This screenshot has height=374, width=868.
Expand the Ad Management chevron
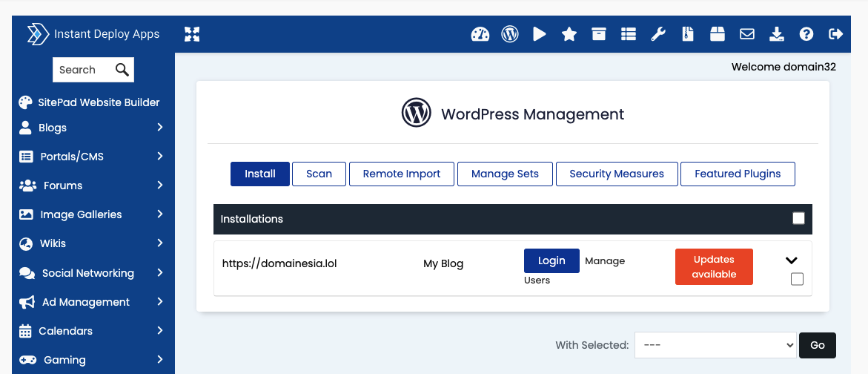click(x=160, y=301)
